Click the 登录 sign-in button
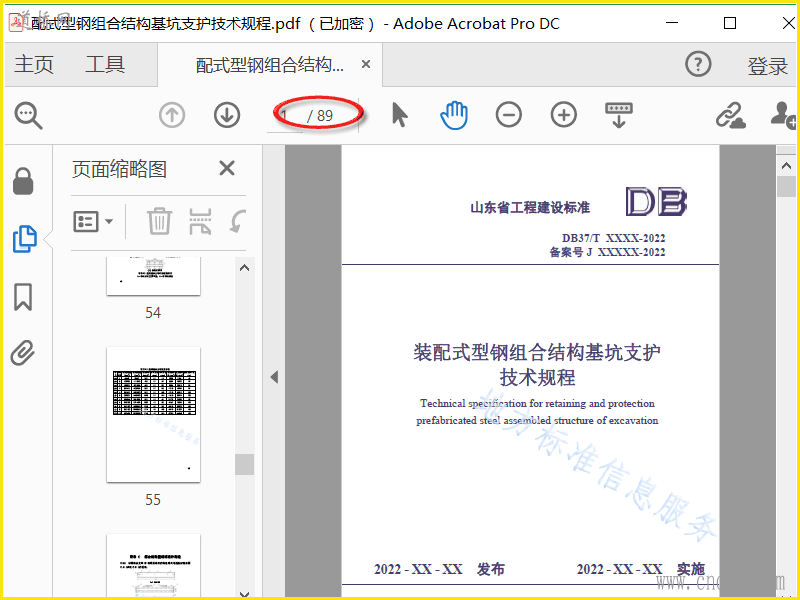 pos(768,66)
